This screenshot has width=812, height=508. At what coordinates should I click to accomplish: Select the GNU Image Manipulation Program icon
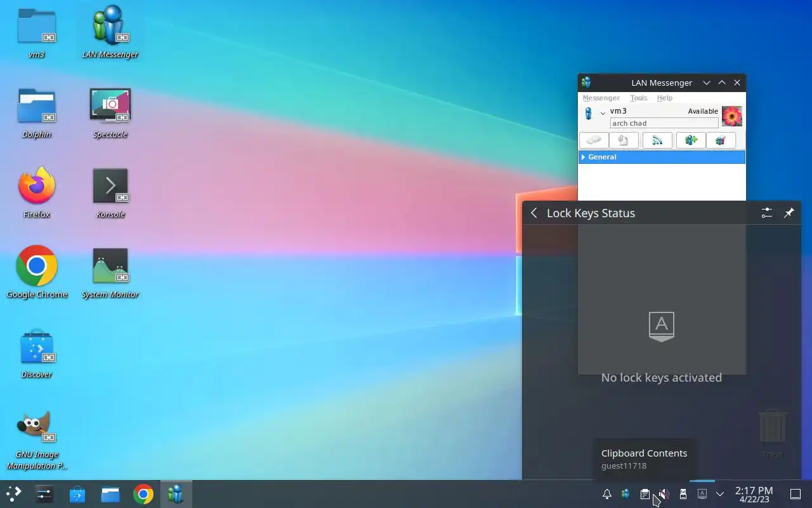pos(37,439)
